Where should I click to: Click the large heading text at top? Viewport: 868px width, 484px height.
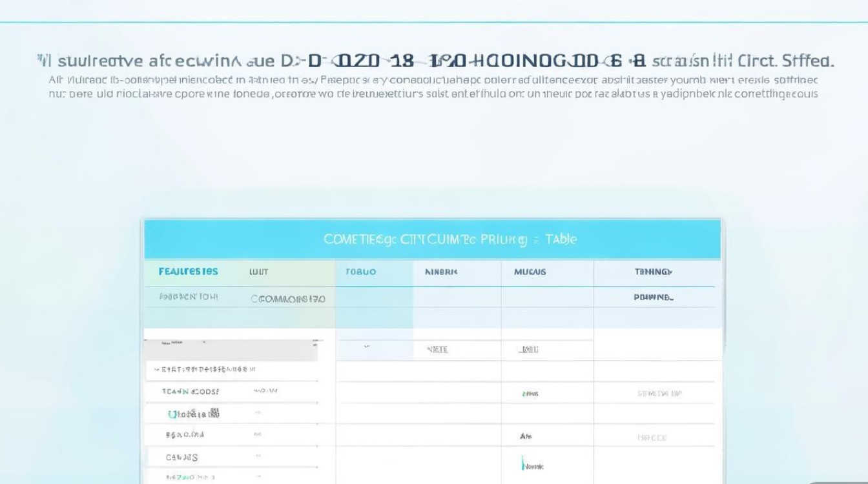pyautogui.click(x=435, y=61)
